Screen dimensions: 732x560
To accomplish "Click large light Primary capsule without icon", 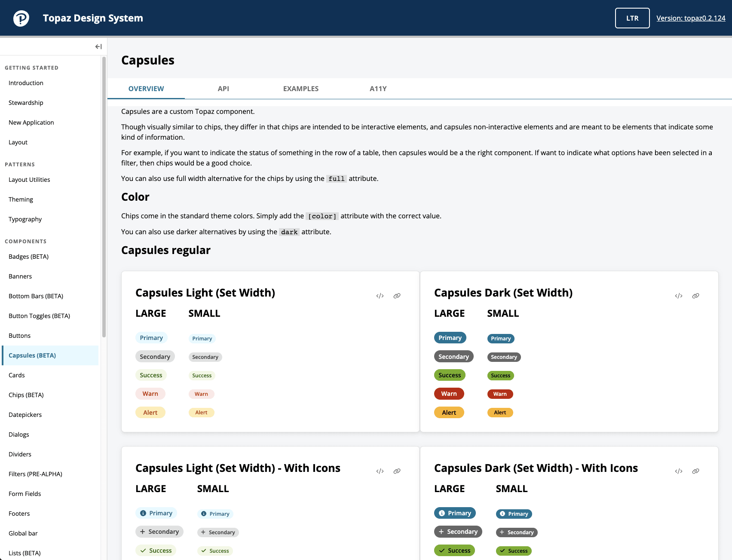I will coord(151,338).
